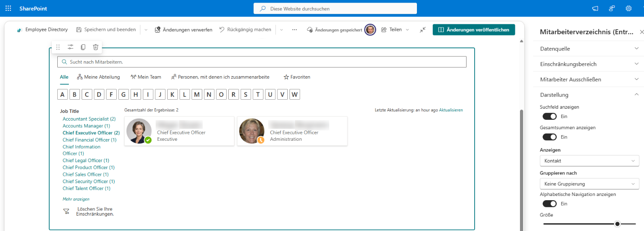Select the Alle tab
The image size is (644, 231).
coord(64,77)
